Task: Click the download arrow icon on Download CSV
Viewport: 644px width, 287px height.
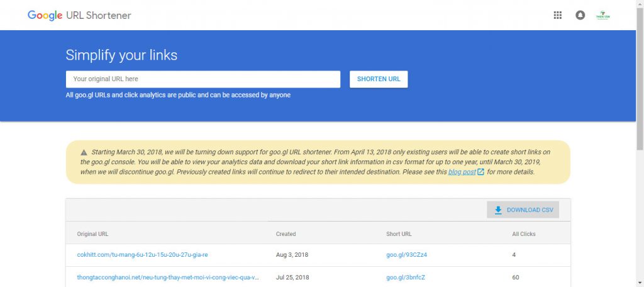Action: [498, 210]
